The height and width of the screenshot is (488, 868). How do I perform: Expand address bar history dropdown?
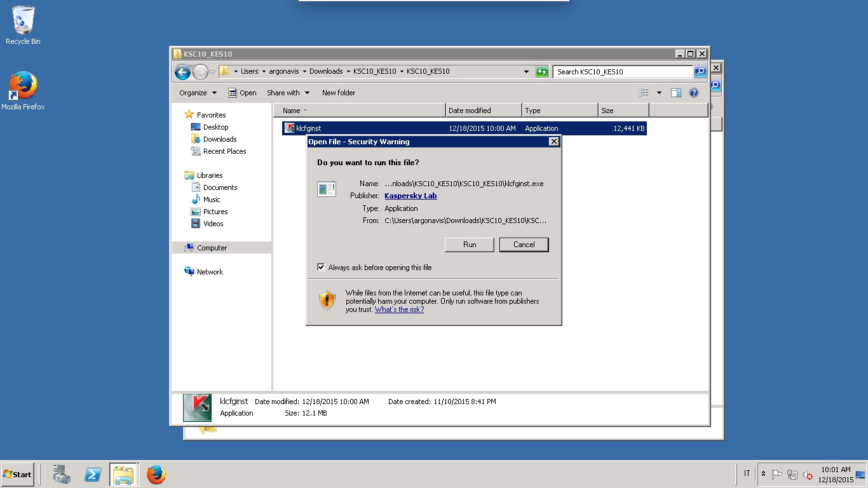[x=526, y=72]
